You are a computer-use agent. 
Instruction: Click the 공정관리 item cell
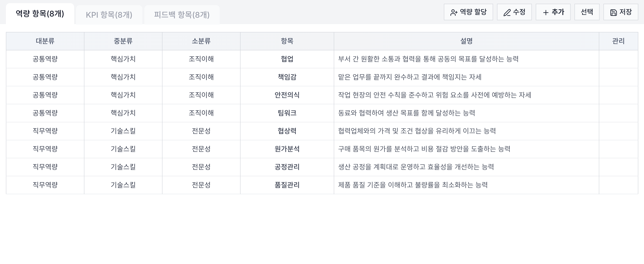(x=287, y=167)
